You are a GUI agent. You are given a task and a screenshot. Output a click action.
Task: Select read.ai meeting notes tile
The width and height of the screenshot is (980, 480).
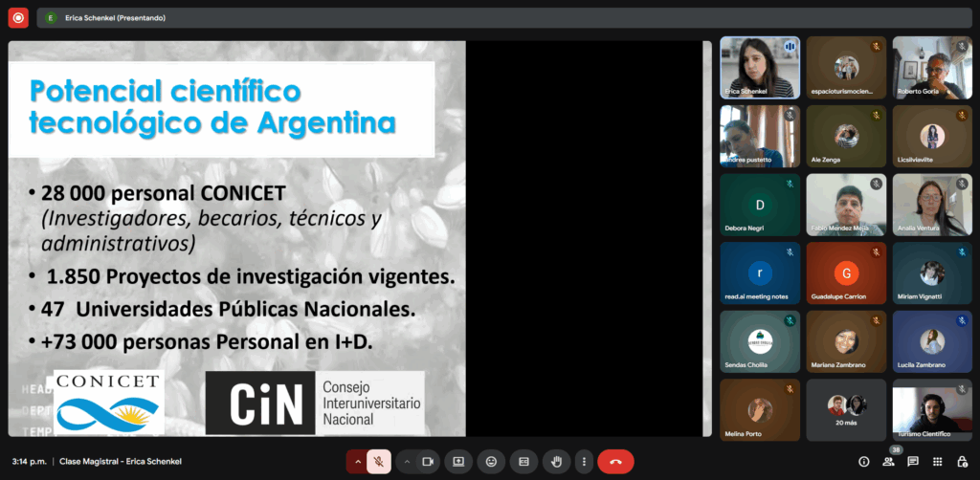click(x=759, y=273)
